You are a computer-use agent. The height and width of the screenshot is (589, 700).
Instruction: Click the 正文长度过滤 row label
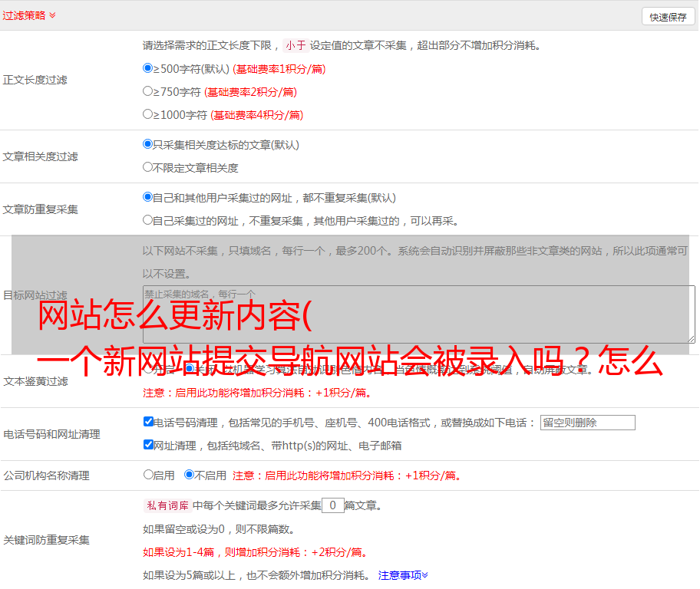35,80
